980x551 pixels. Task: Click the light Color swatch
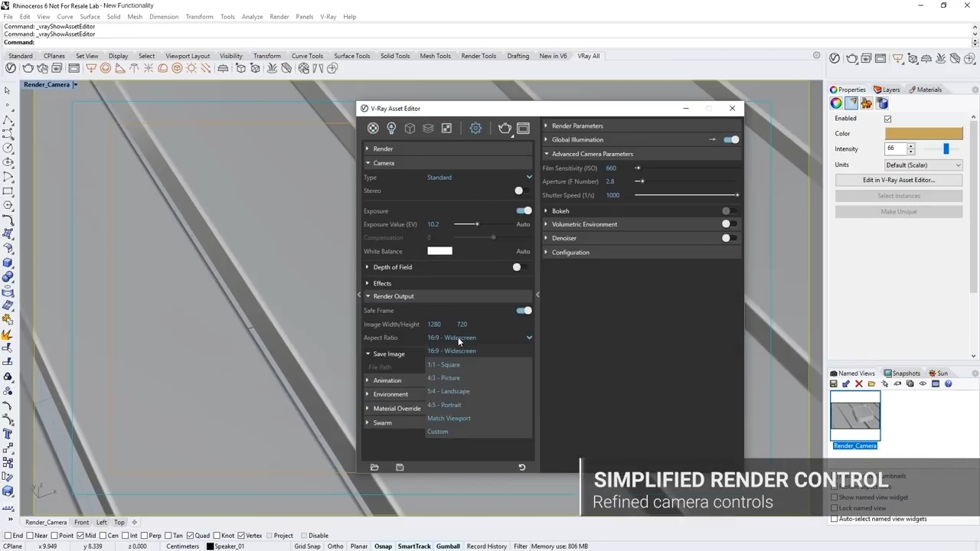(x=923, y=133)
